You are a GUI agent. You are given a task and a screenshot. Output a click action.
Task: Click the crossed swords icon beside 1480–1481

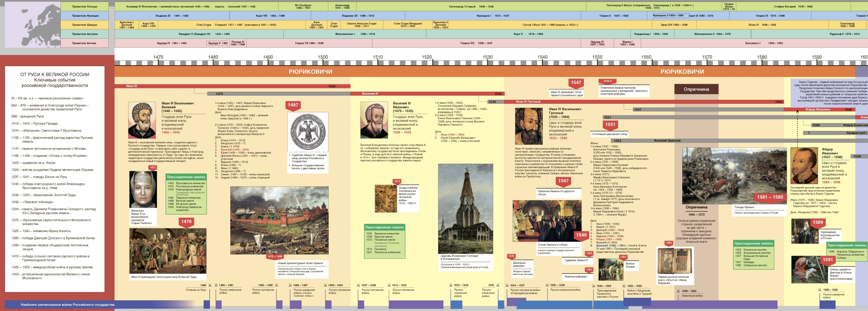click(216, 285)
